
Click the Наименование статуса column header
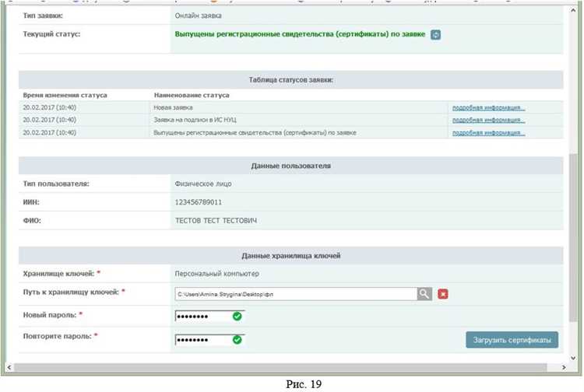(x=192, y=95)
